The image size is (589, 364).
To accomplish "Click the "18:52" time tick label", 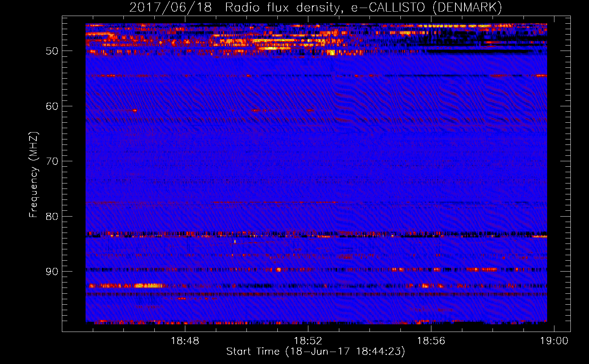I will [308, 341].
